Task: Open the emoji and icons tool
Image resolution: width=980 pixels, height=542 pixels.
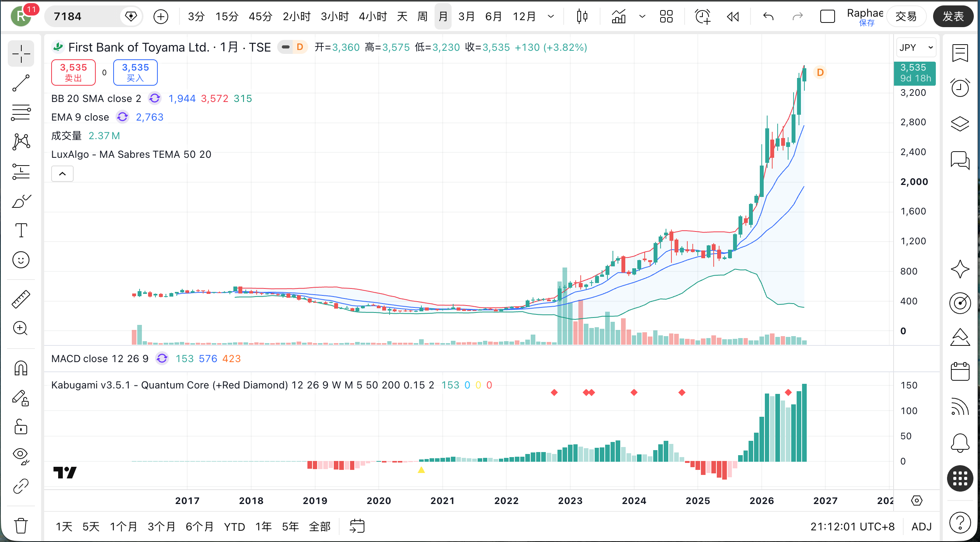Action: coord(21,260)
